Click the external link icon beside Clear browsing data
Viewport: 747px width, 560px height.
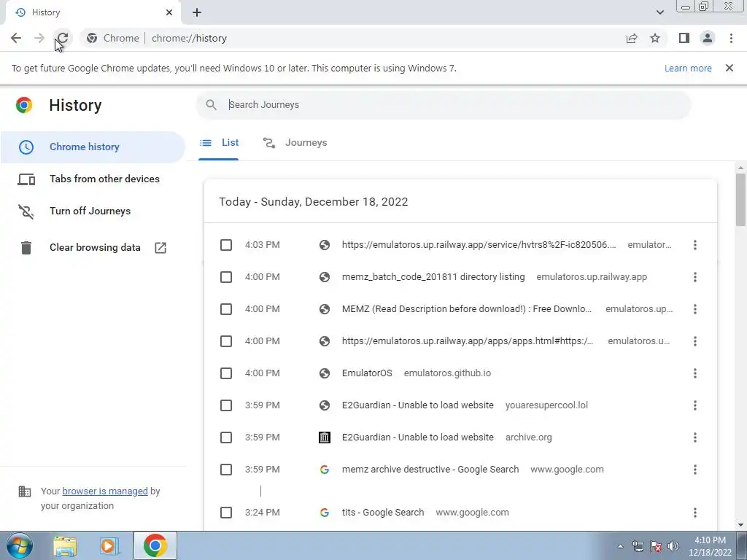pyautogui.click(x=160, y=248)
